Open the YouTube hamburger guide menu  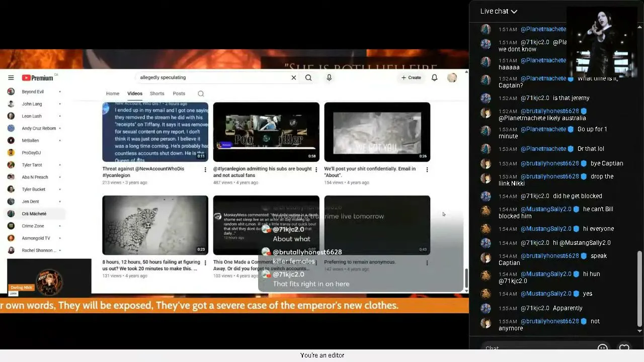point(11,77)
